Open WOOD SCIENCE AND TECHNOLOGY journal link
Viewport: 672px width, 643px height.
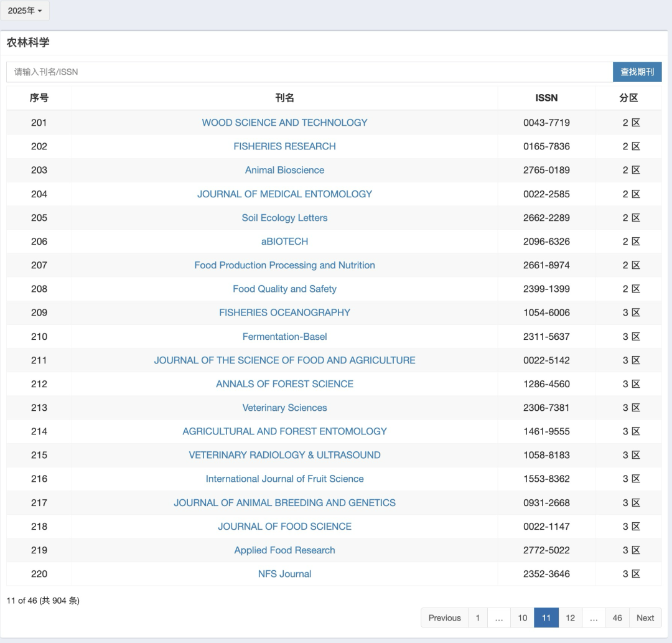(x=284, y=123)
